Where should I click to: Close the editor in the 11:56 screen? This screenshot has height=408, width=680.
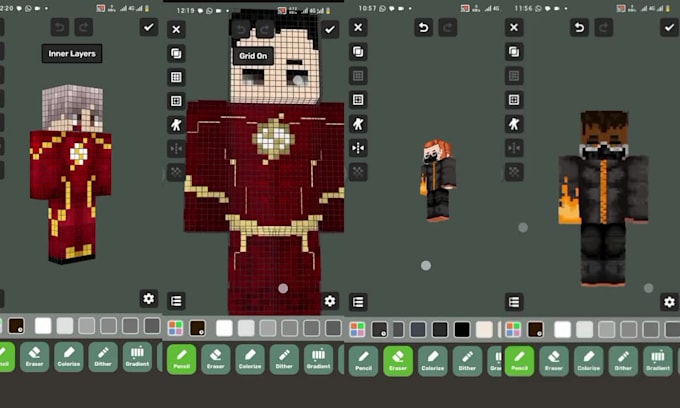tap(514, 28)
